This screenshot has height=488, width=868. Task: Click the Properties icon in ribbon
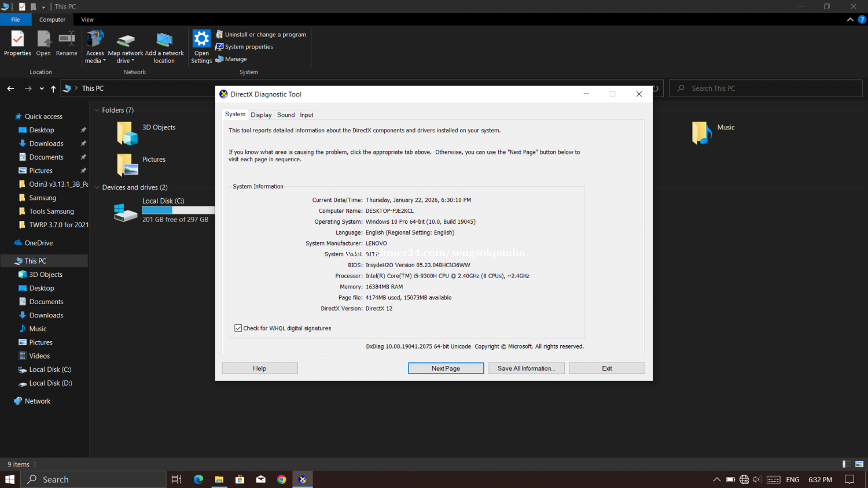pos(17,40)
